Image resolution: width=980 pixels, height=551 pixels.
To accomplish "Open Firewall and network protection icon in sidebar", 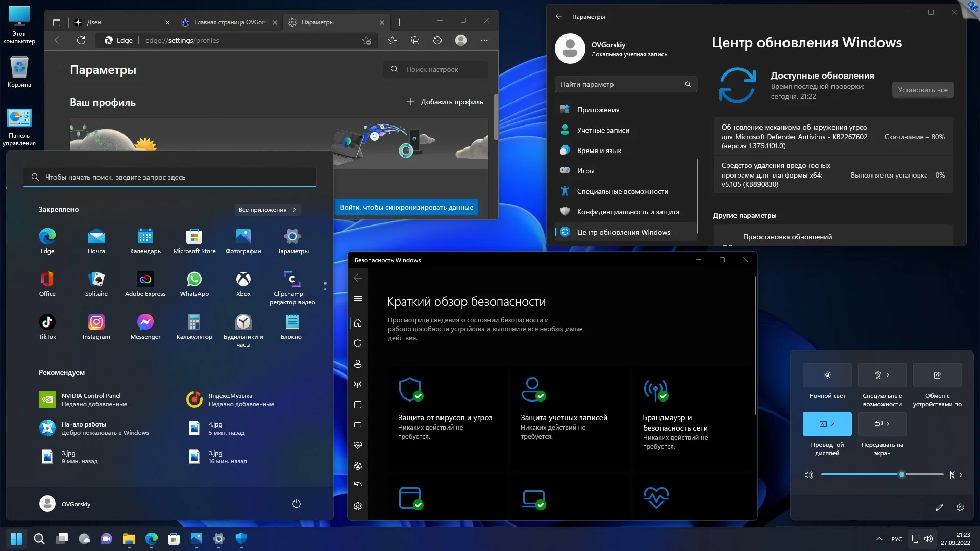I will coord(358,384).
